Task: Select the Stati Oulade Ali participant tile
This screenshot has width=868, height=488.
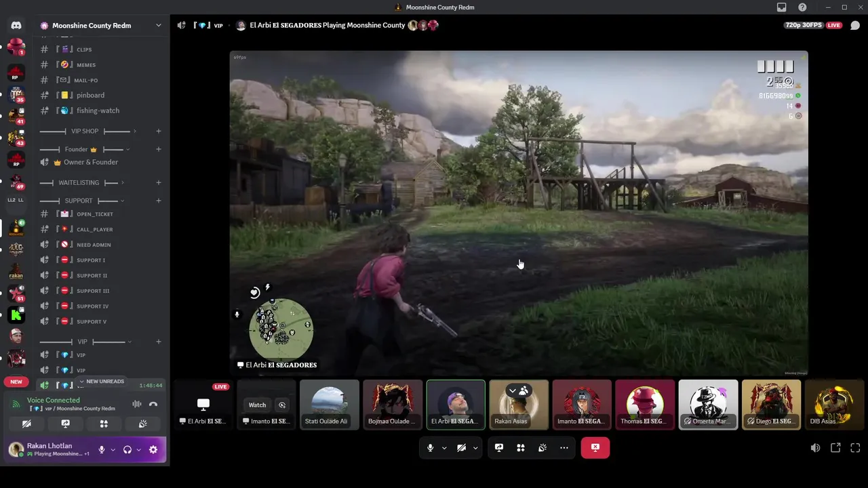Action: [330, 405]
